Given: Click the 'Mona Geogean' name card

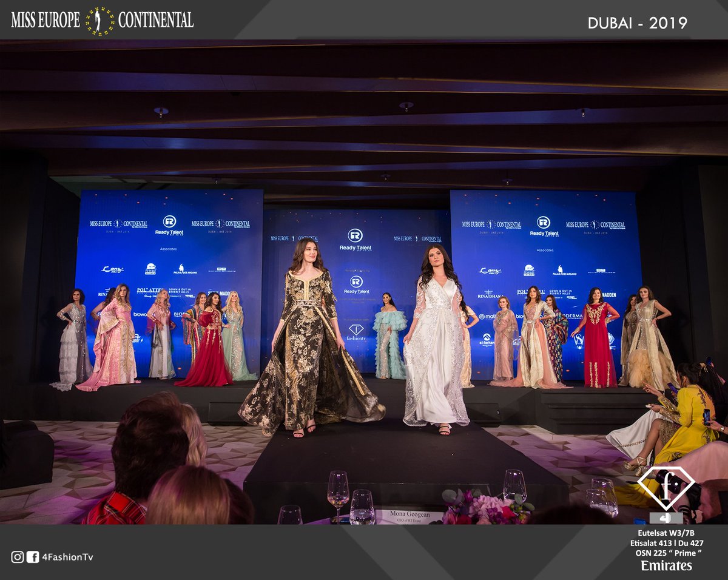Looking at the screenshot, I should (408, 516).
